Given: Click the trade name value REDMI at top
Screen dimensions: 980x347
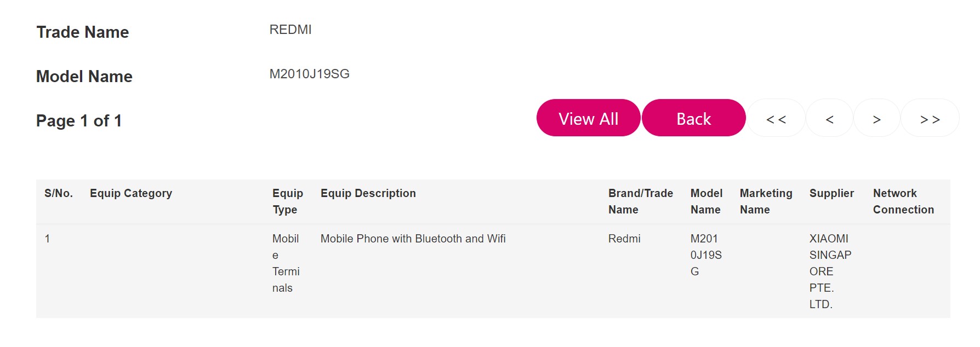Looking at the screenshot, I should [289, 30].
